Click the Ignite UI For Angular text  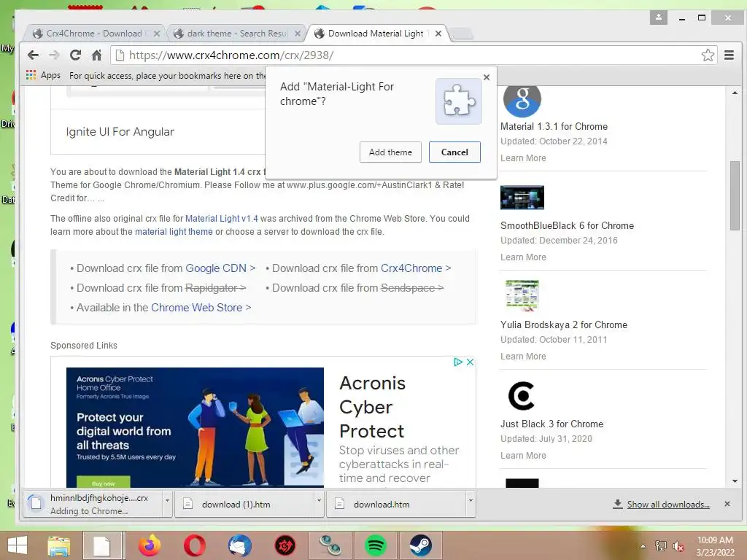(120, 132)
